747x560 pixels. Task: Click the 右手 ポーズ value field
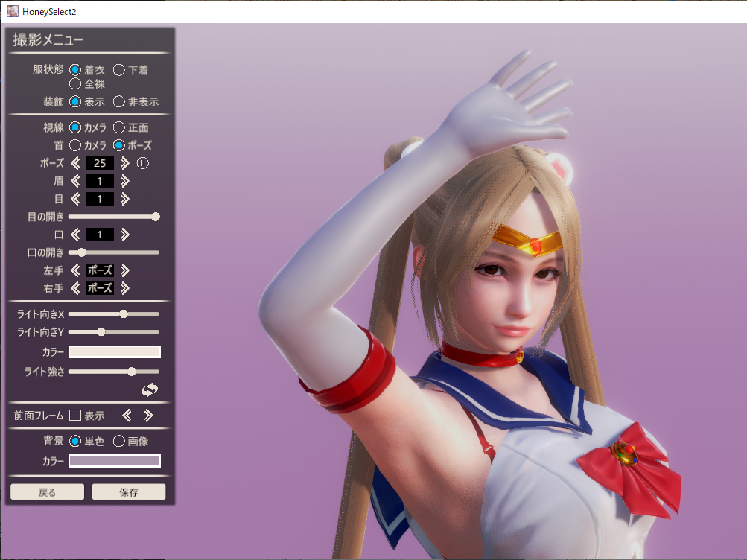click(x=100, y=288)
